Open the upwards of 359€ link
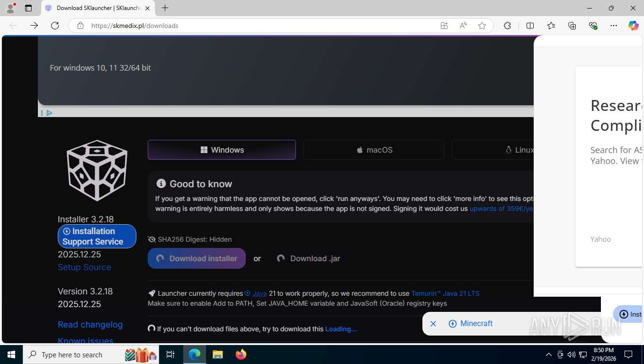644x364 pixels. point(501,209)
